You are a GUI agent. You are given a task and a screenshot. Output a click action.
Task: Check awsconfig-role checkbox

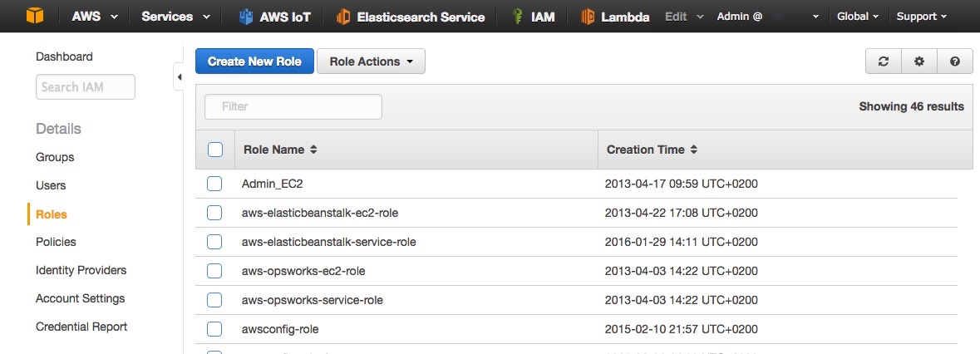coord(214,329)
